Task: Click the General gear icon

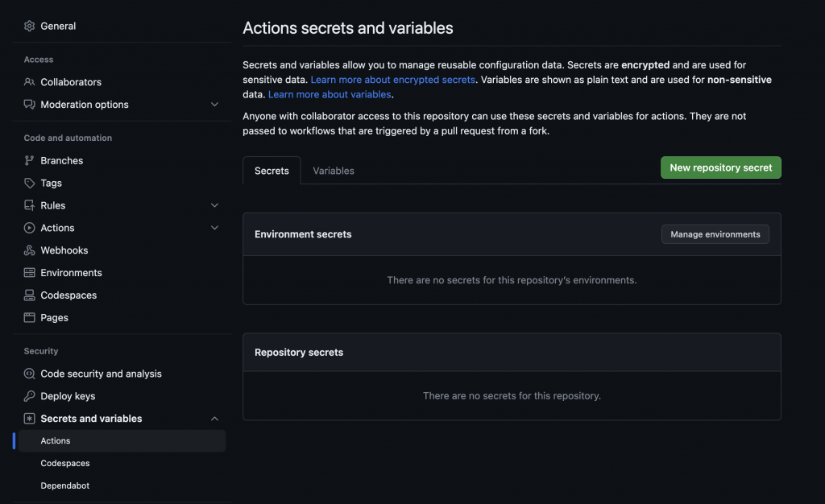Action: point(30,26)
